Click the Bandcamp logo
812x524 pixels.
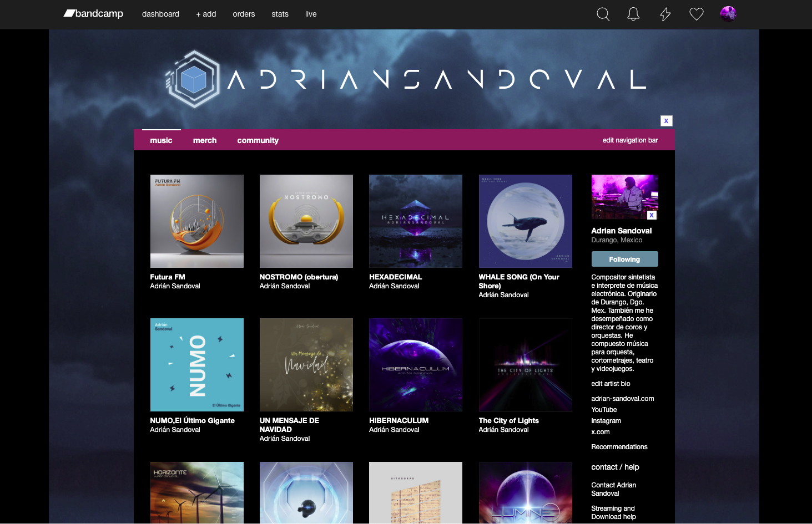point(93,14)
